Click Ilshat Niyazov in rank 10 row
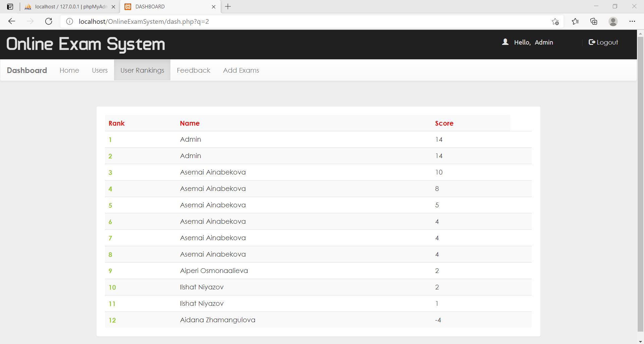 pos(202,287)
